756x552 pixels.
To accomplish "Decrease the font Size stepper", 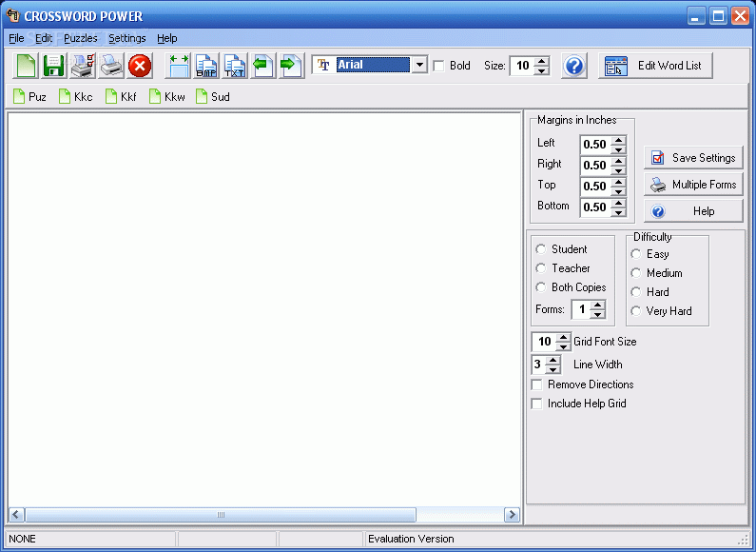I will (x=542, y=70).
